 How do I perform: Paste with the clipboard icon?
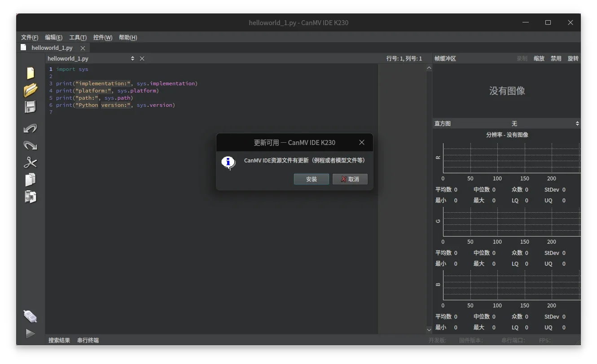(30, 197)
